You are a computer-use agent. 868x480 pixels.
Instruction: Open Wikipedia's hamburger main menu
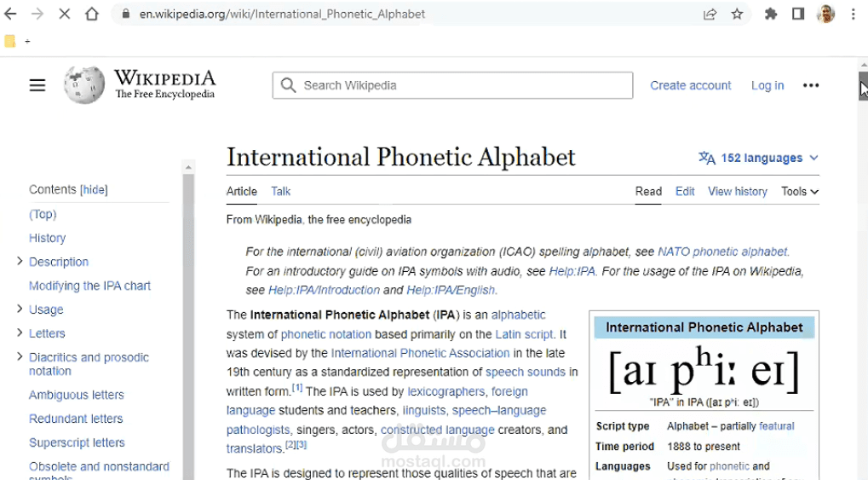point(37,85)
